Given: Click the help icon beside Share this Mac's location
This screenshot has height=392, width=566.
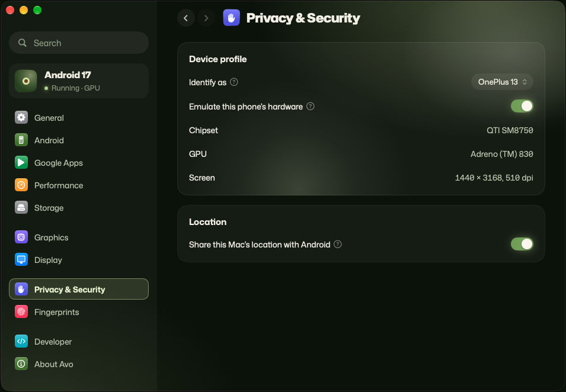Looking at the screenshot, I should coord(337,245).
